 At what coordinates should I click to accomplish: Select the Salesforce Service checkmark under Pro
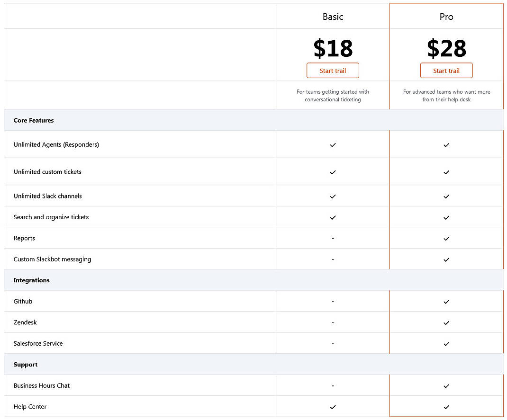[x=446, y=344]
